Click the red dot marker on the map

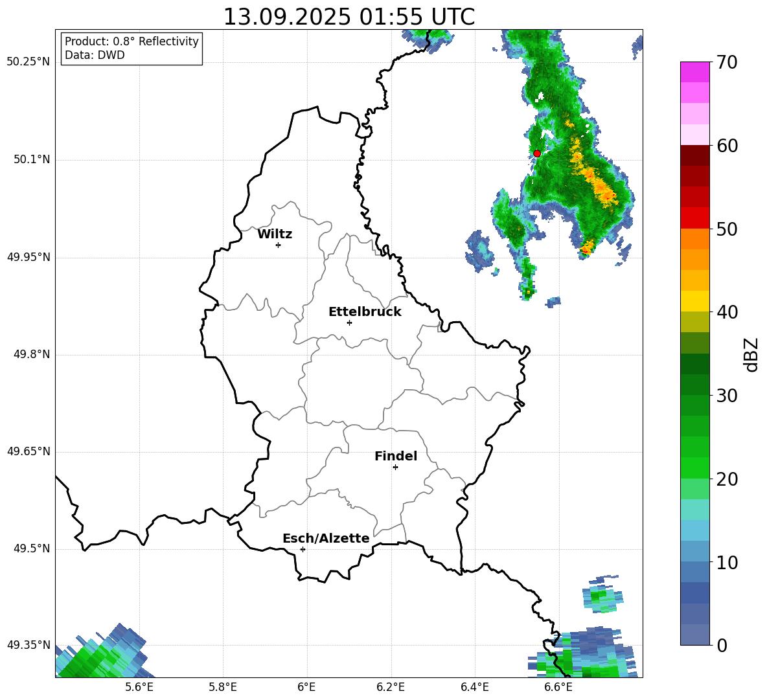point(537,153)
